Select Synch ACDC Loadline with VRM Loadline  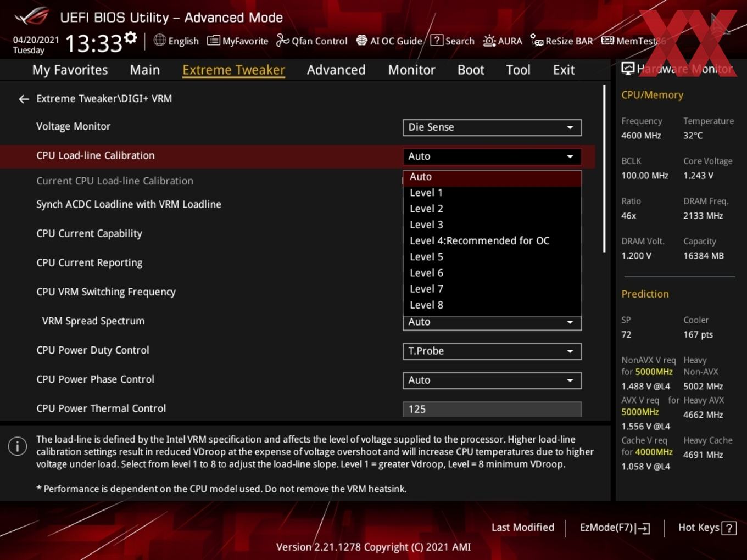click(129, 204)
